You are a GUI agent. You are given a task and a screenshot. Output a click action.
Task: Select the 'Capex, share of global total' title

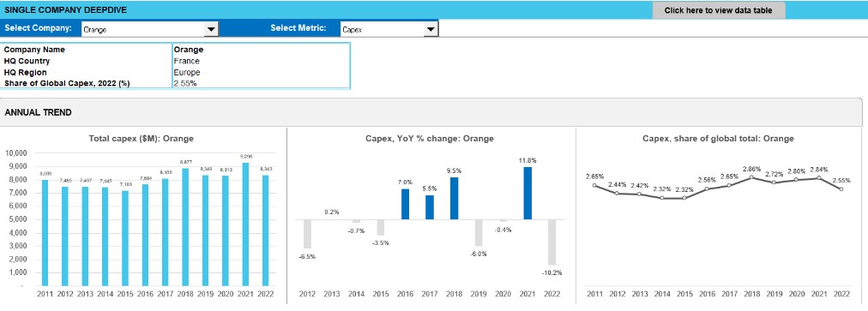718,138
